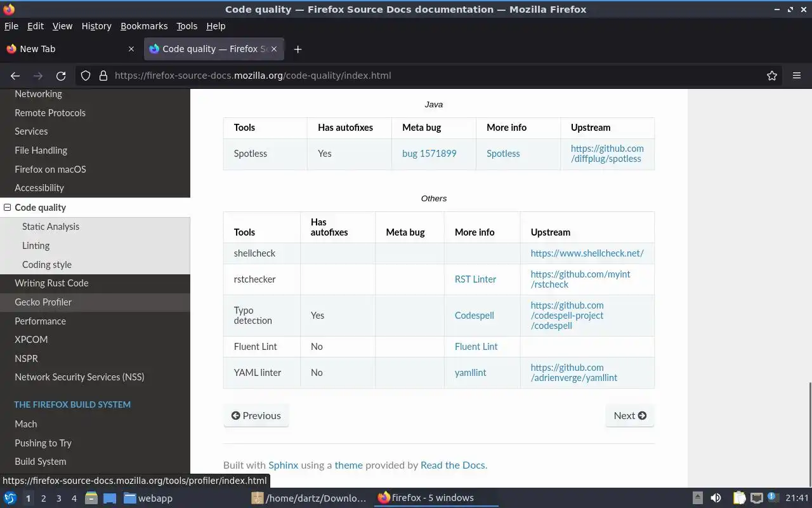Open Performance in sidebar
Screen dimensions: 812x508
95,321
